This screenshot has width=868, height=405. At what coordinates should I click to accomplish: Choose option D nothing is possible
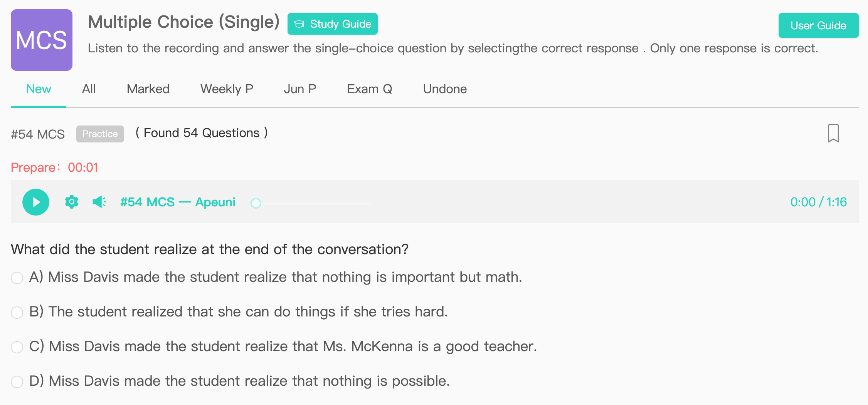pyautogui.click(x=17, y=382)
